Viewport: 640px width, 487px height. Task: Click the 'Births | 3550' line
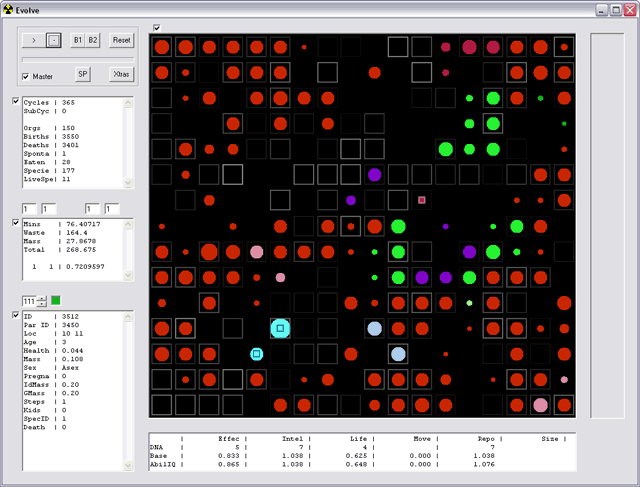click(51, 137)
